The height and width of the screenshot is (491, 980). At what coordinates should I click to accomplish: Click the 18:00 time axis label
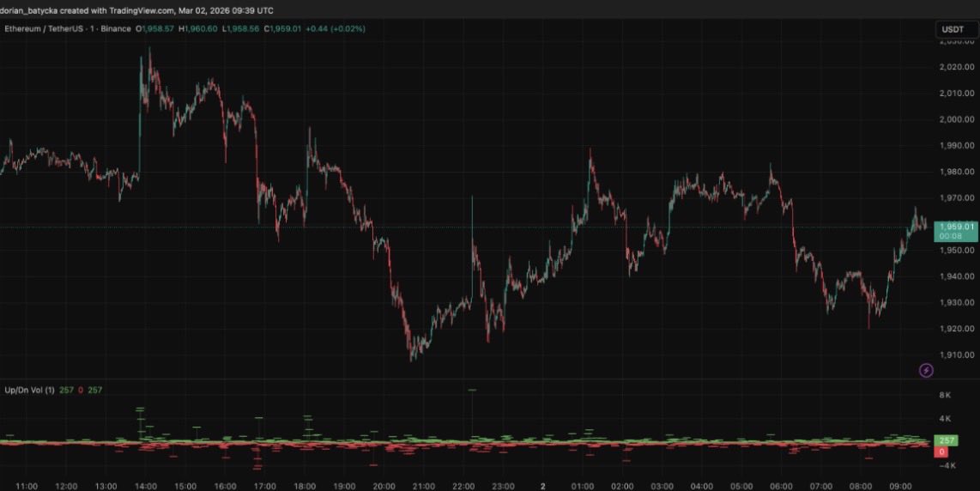pyautogui.click(x=305, y=486)
